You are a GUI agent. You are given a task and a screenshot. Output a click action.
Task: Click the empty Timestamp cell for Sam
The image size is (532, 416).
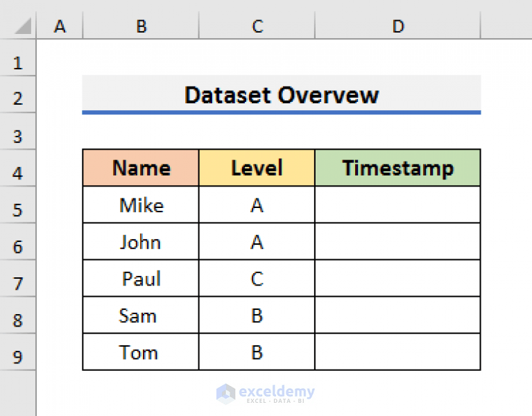pos(397,315)
